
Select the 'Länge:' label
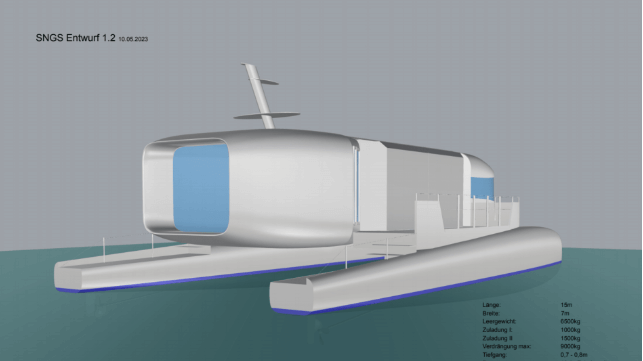point(492,305)
